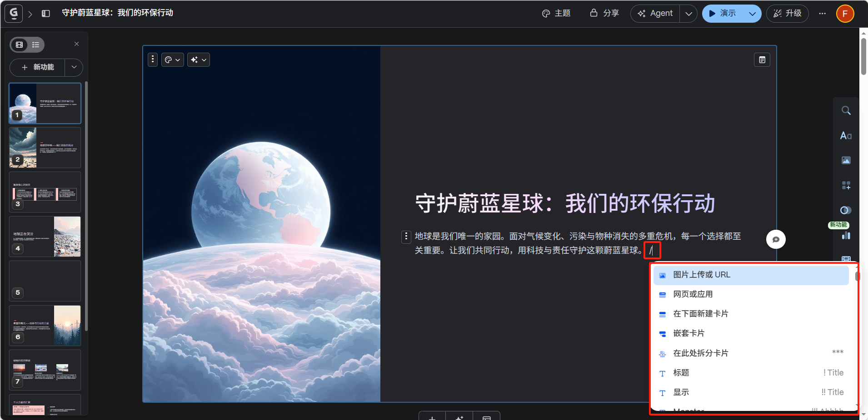The height and width of the screenshot is (420, 868).
Task: Open the 主题 theme palette
Action: pyautogui.click(x=556, y=13)
